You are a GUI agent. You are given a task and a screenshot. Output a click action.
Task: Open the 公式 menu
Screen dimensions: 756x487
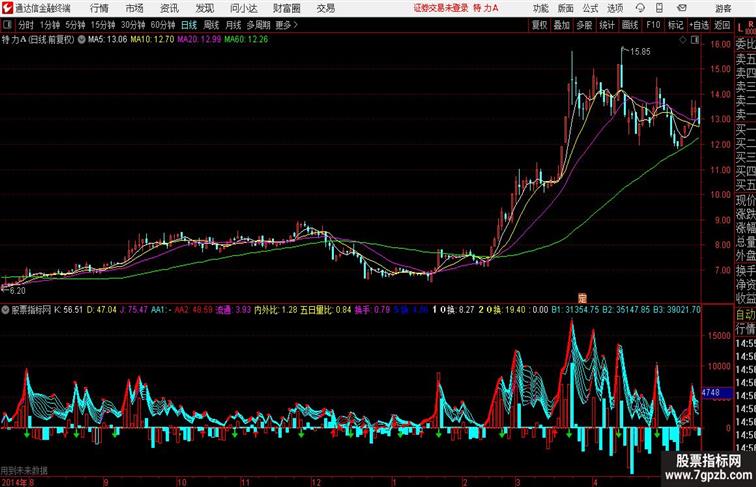pos(590,8)
